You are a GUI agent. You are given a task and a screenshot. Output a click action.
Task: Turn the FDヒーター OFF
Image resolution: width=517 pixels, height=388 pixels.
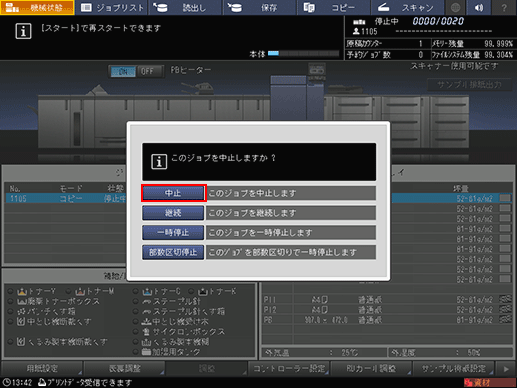pos(147,71)
